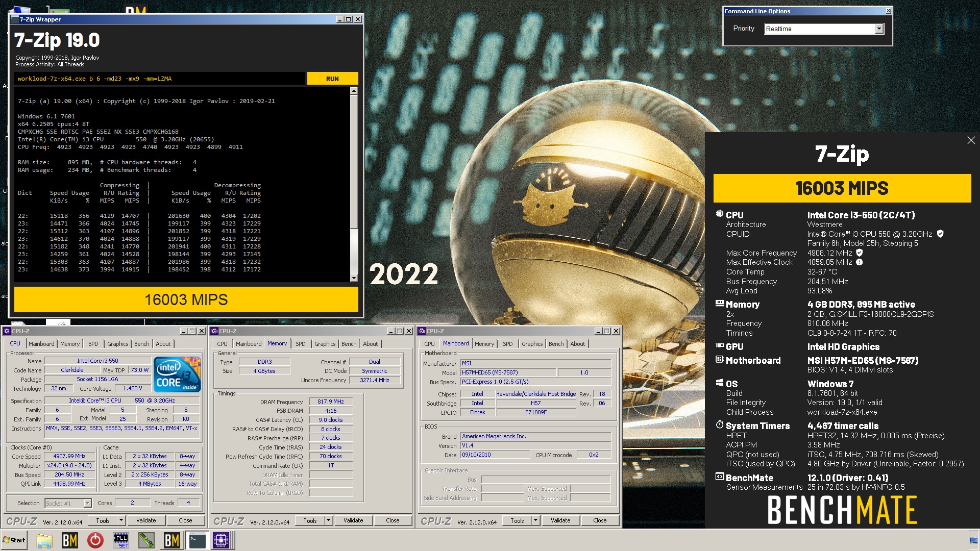Click the 7-Zip command line input field
980x551 pixels.
(x=160, y=79)
